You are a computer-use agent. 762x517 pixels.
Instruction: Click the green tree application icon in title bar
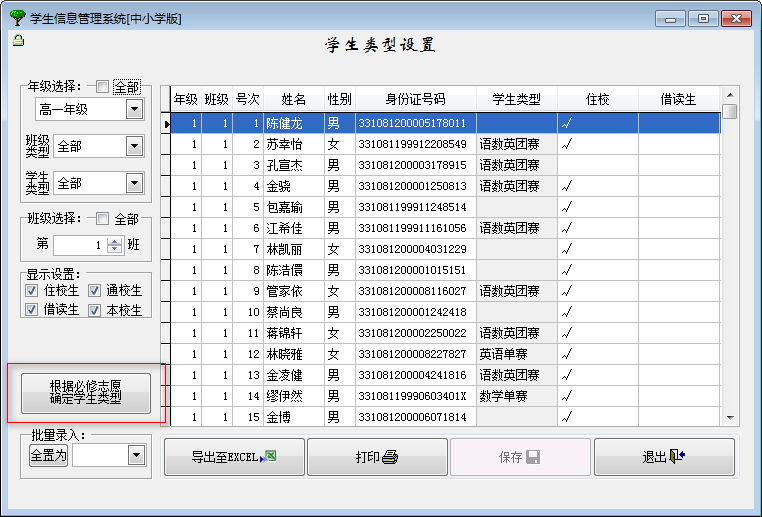click(17, 18)
